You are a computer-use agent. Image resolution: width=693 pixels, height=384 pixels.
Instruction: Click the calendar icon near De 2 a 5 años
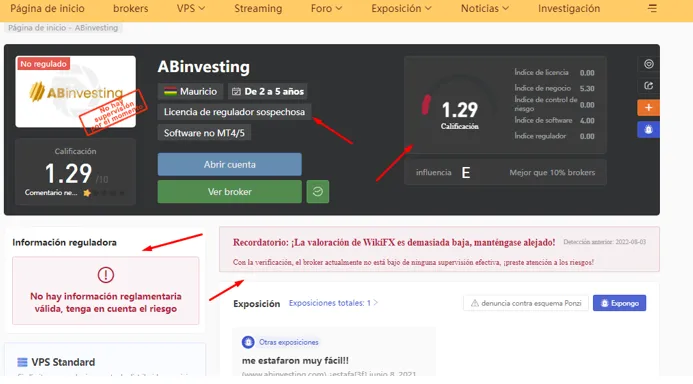click(236, 91)
